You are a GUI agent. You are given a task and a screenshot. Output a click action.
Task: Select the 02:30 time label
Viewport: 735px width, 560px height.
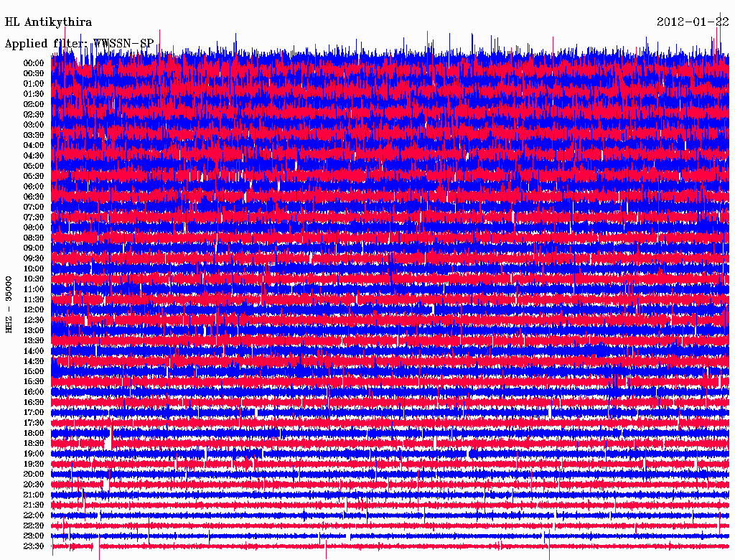(x=34, y=115)
